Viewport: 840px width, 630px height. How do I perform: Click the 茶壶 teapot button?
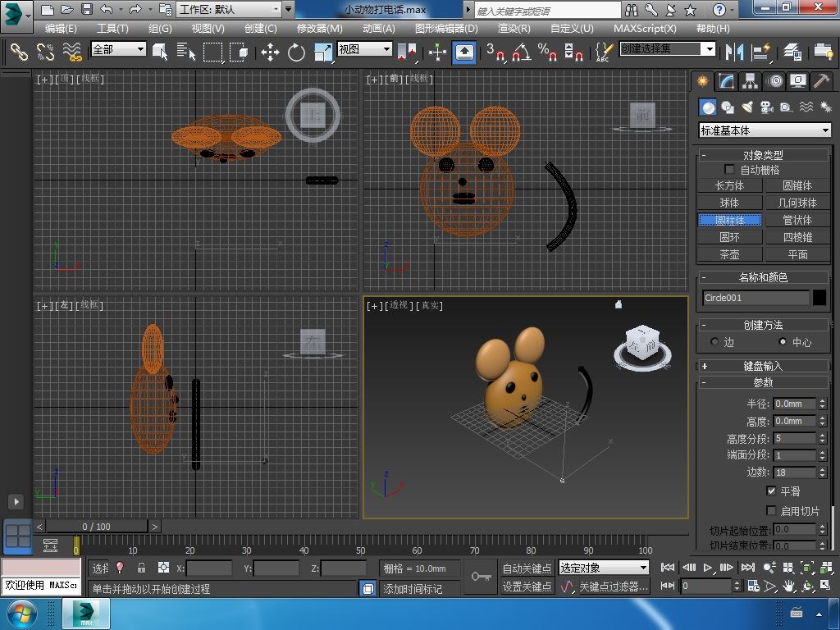729,254
